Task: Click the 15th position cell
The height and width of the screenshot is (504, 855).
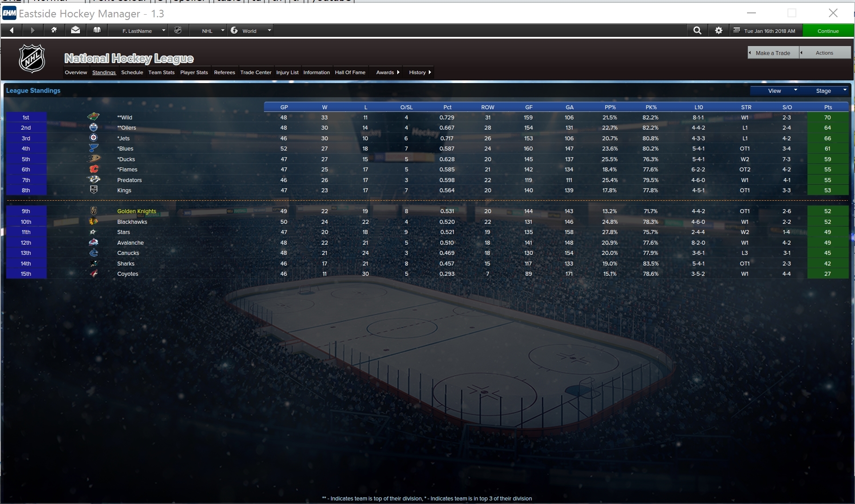Action: [x=26, y=274]
